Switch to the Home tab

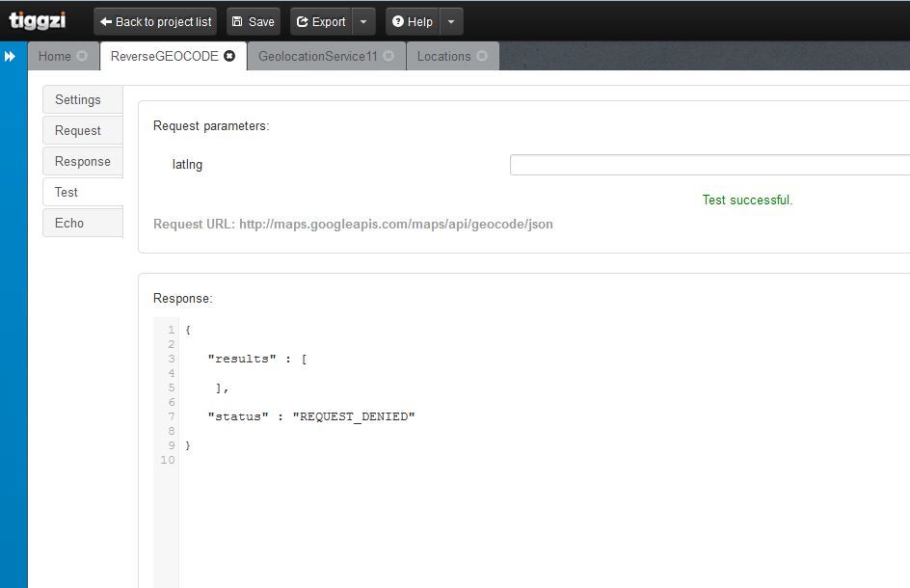pos(55,56)
